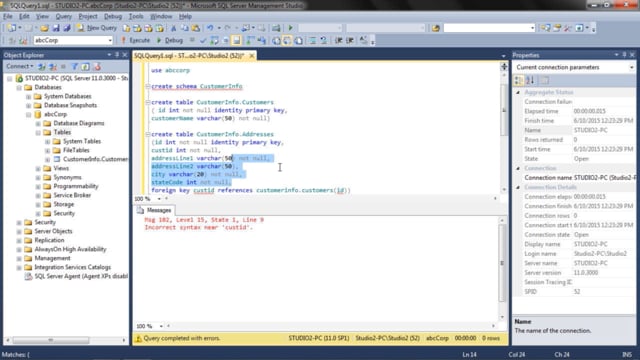Click the Save All icon in toolbar
Image resolution: width=640 pixels, height=360 pixels.
(67, 28)
